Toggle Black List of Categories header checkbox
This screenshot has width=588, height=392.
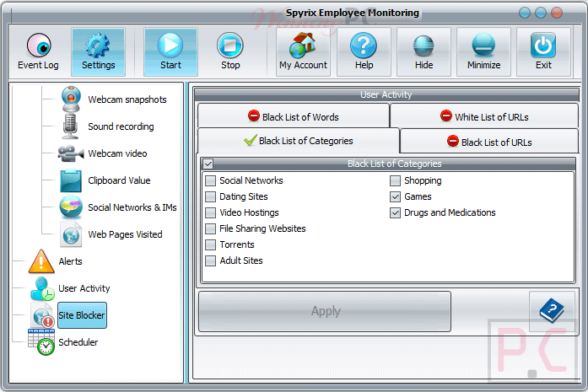tap(208, 164)
